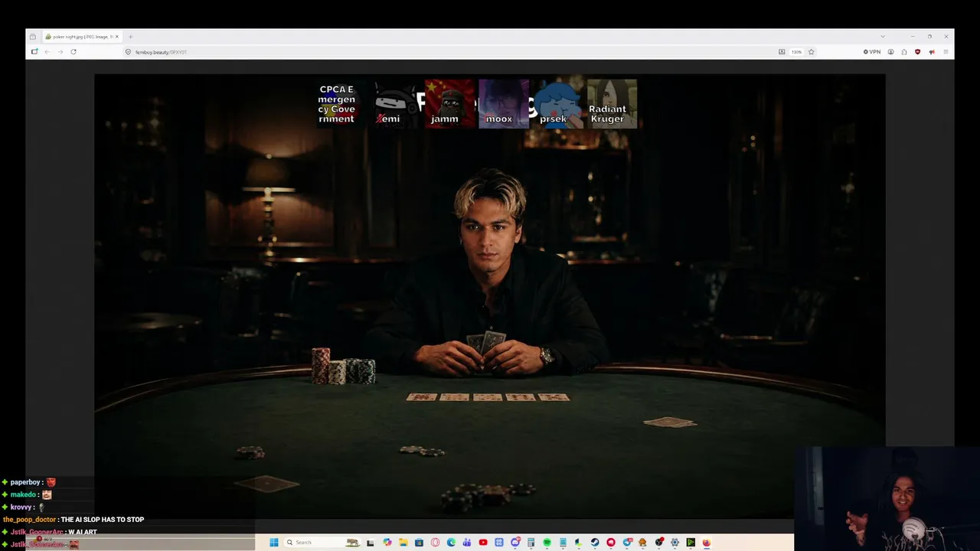Click the icon left of the 130% zoom

point(782,52)
